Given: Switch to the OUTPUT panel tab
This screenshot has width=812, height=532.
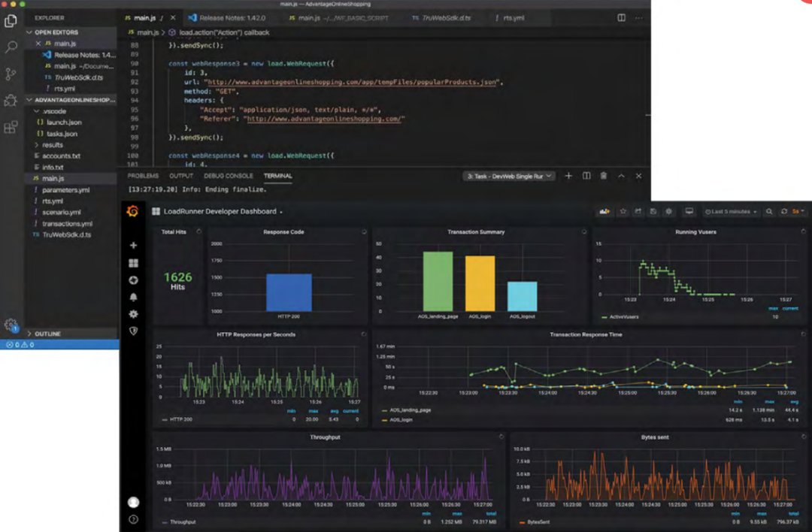Looking at the screenshot, I should (x=180, y=176).
